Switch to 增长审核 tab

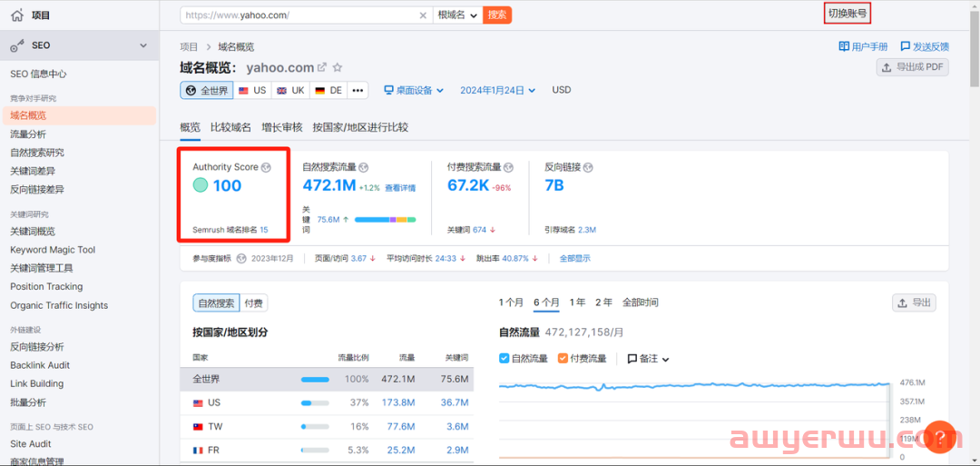point(282,127)
